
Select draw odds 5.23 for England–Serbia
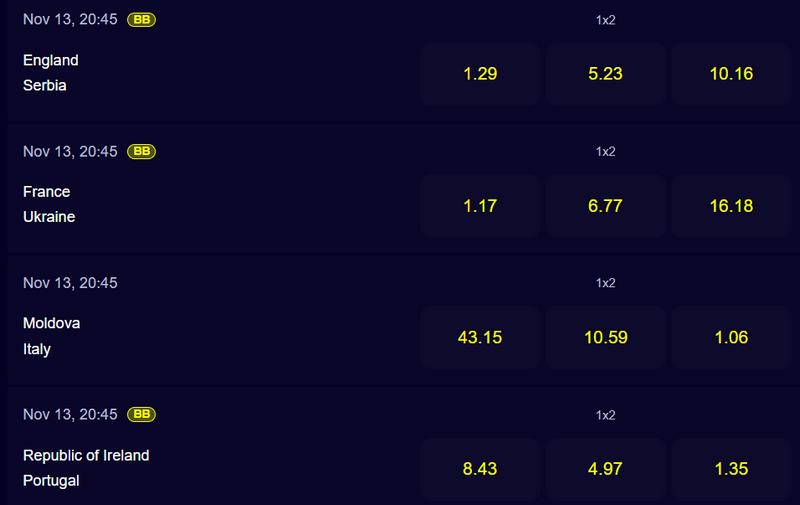click(x=606, y=74)
